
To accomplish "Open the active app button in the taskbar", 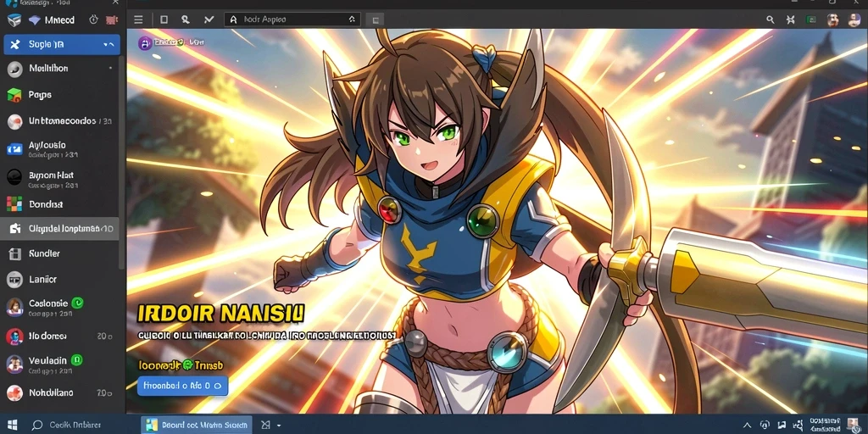I will coord(197,426).
